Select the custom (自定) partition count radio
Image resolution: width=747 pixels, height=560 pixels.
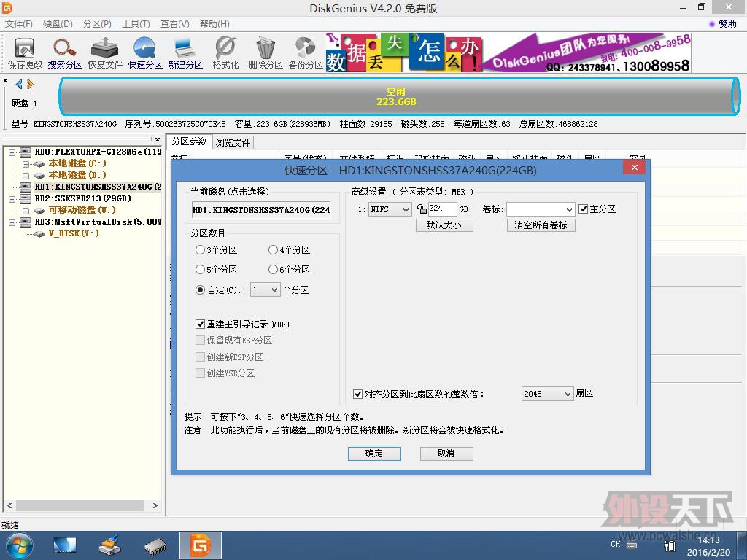coord(200,290)
